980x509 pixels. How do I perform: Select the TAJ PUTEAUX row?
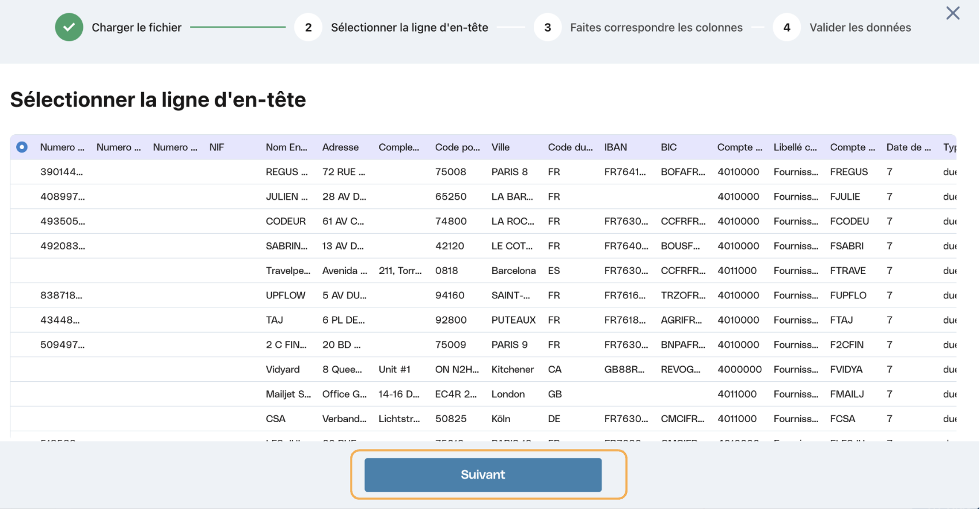click(483, 320)
